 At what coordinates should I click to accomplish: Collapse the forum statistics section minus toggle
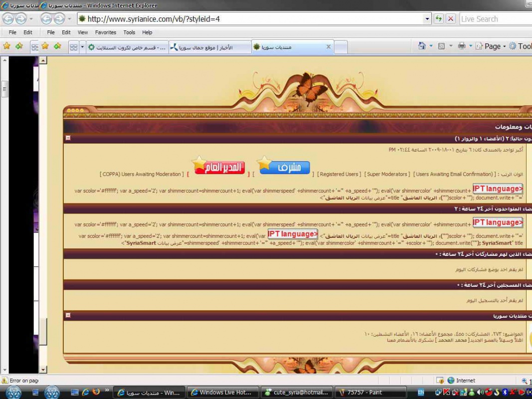pyautogui.click(x=68, y=315)
